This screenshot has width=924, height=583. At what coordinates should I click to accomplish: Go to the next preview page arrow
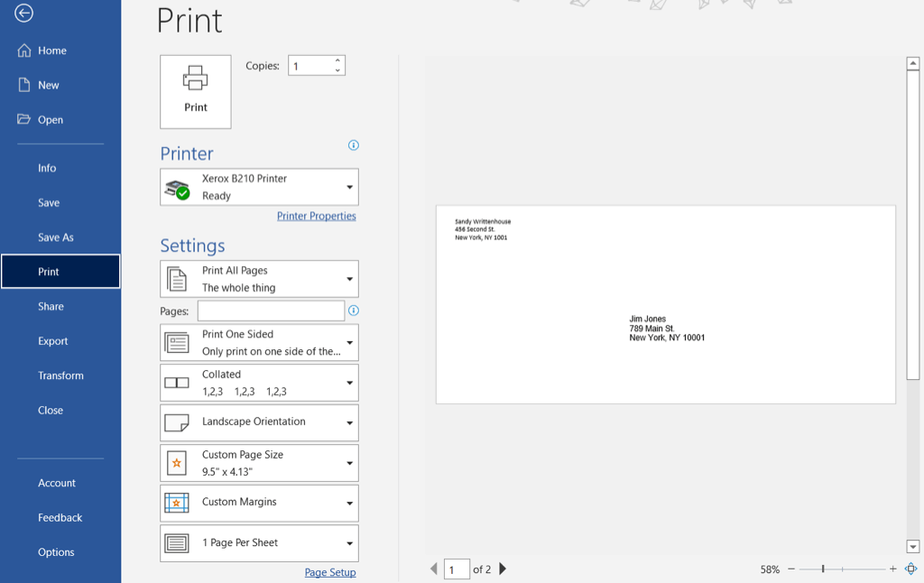coord(503,569)
